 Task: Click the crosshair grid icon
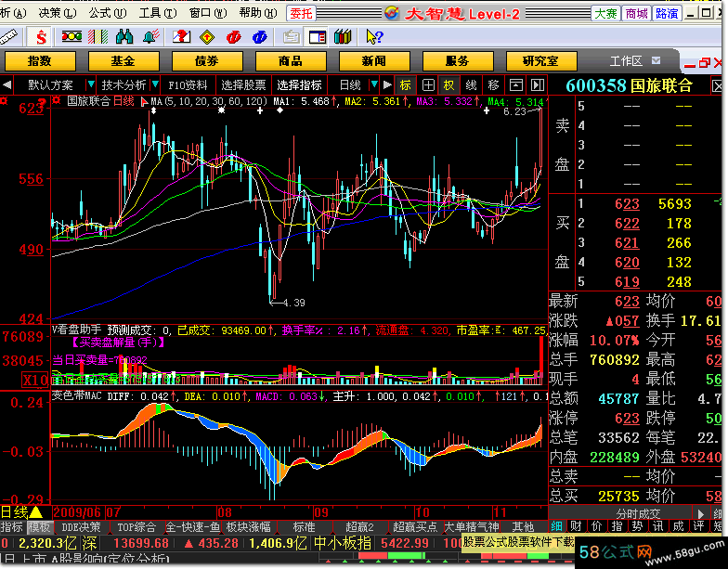[428, 85]
